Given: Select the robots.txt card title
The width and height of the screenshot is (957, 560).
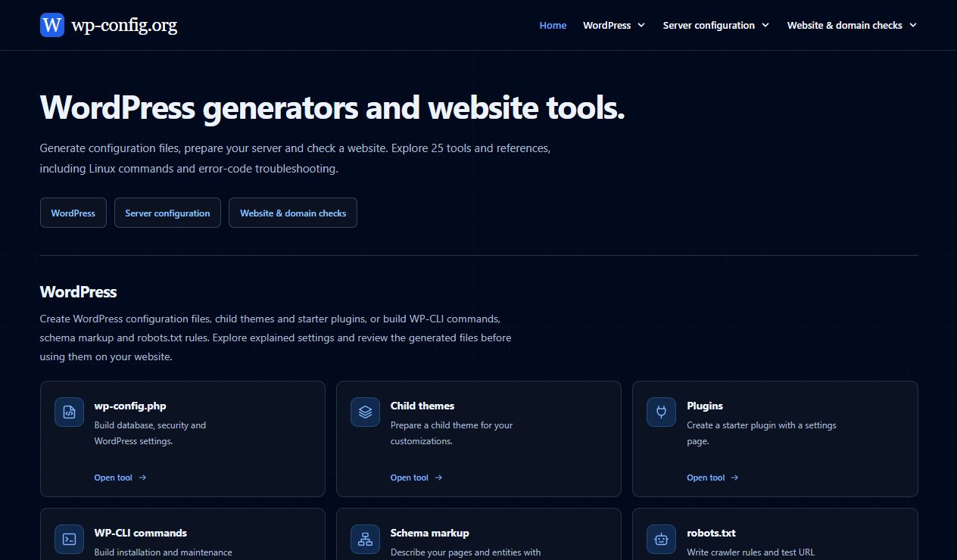Looking at the screenshot, I should (x=711, y=533).
